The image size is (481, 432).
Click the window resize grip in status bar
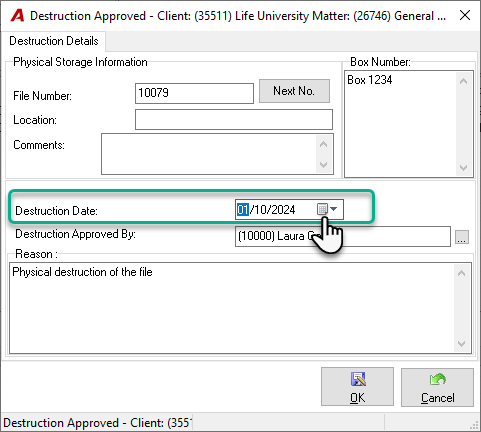tap(474, 425)
